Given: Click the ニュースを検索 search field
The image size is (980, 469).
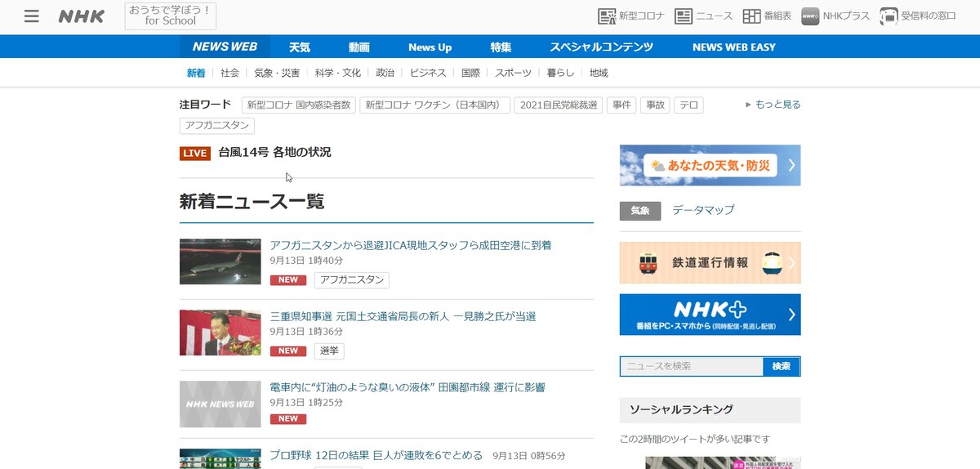Looking at the screenshot, I should [x=692, y=366].
